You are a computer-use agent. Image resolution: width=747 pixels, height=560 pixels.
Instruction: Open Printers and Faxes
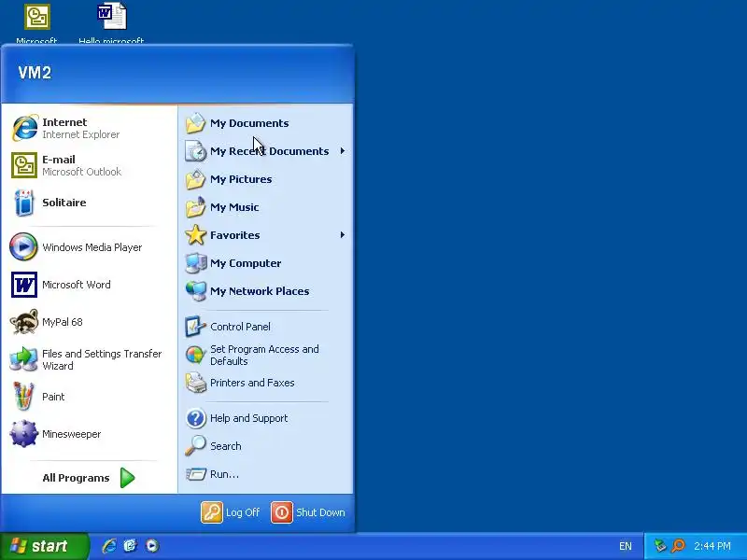click(x=265, y=383)
